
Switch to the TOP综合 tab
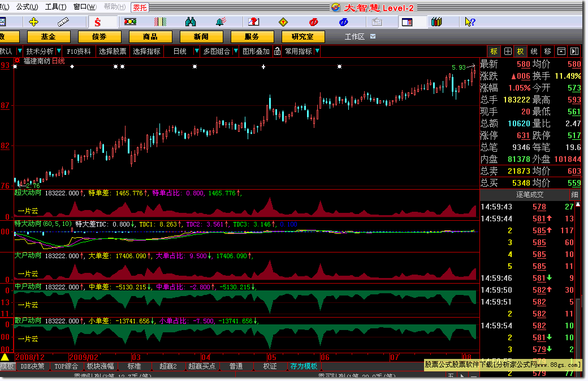(66, 366)
